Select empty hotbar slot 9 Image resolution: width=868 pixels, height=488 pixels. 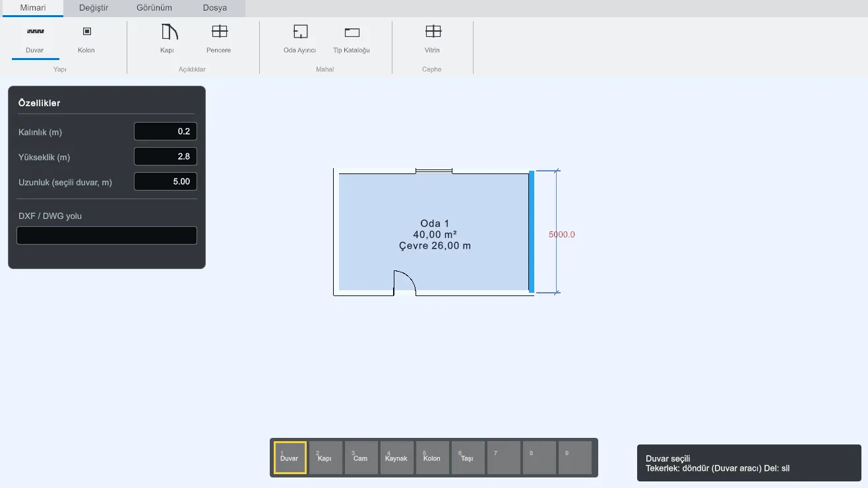pos(575,458)
